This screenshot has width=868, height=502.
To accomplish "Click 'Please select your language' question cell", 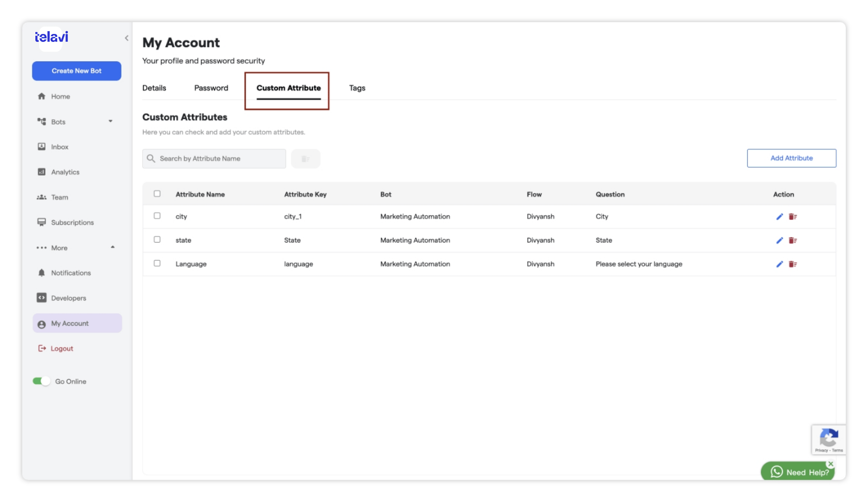I will click(639, 264).
